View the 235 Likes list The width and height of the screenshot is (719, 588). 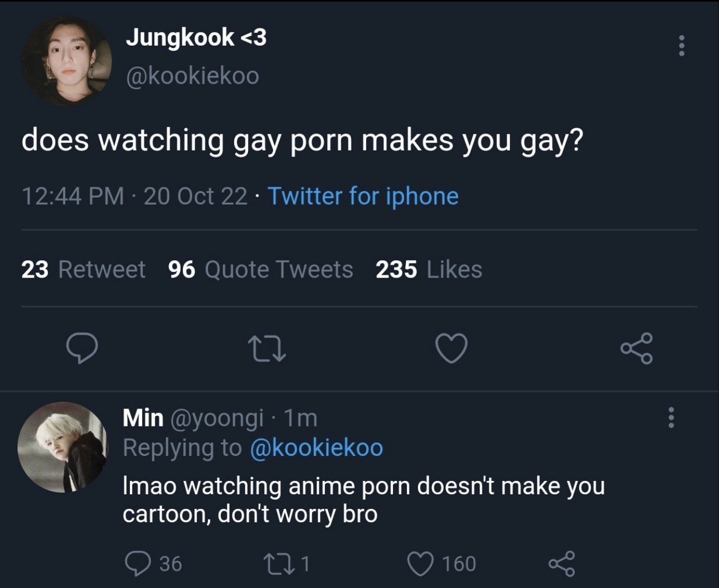[x=429, y=270]
